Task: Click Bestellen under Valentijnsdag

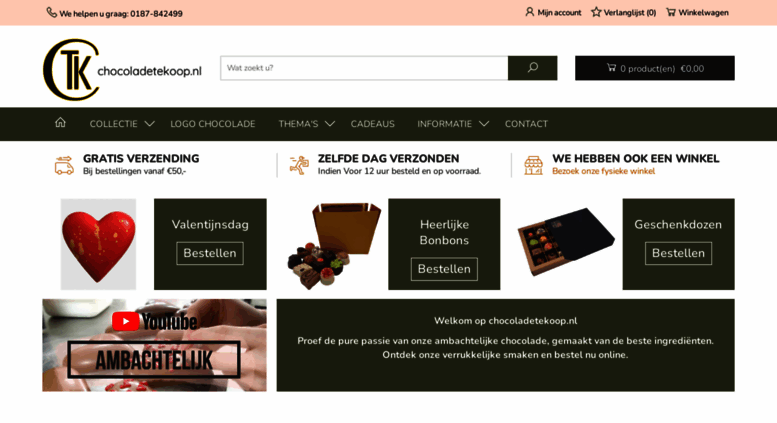Action: 210,253
